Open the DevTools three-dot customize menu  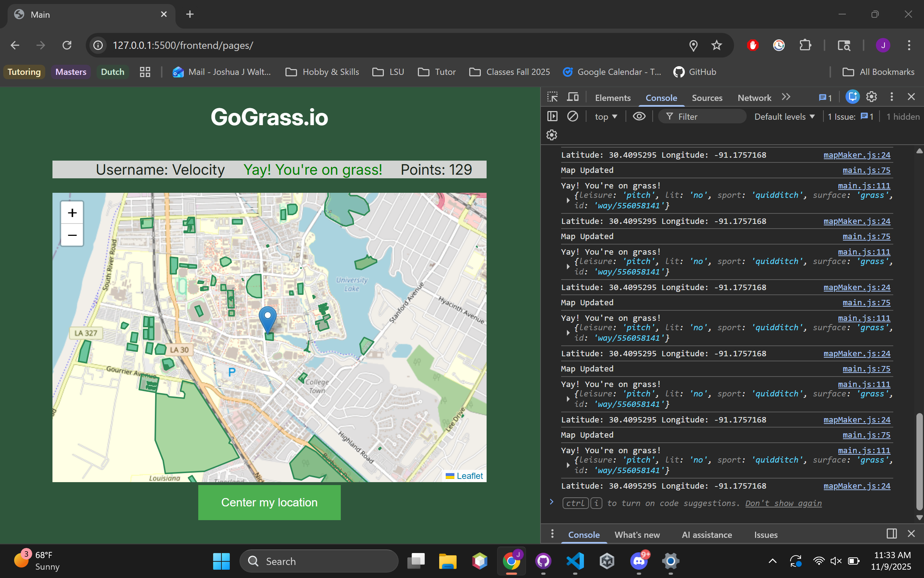pyautogui.click(x=891, y=97)
